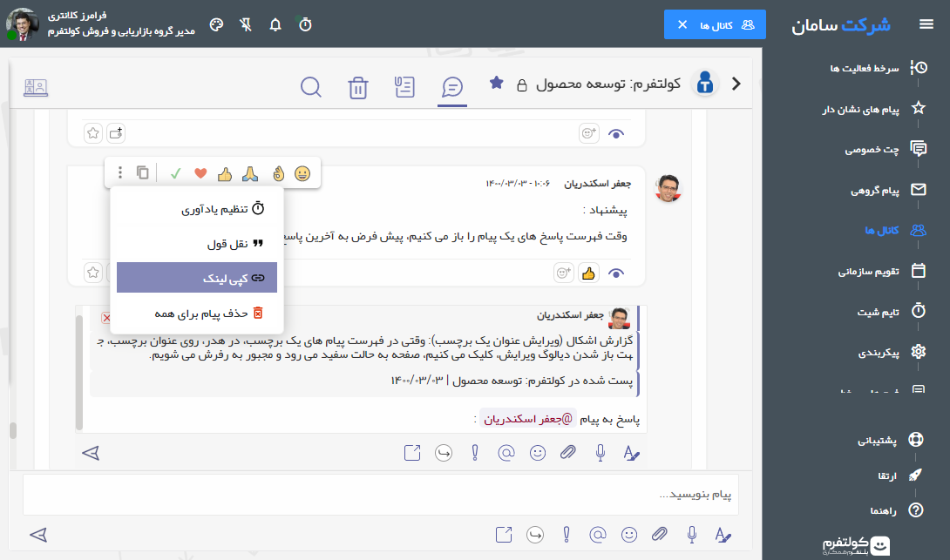Open search in channel toolbar
Screen dimensions: 950x560
[311, 87]
